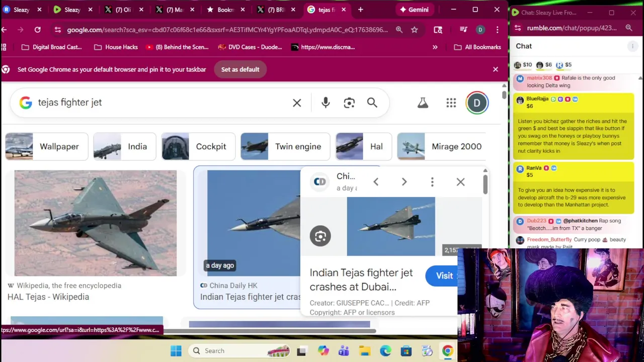Filter images by Wallpaper chip

click(x=47, y=146)
